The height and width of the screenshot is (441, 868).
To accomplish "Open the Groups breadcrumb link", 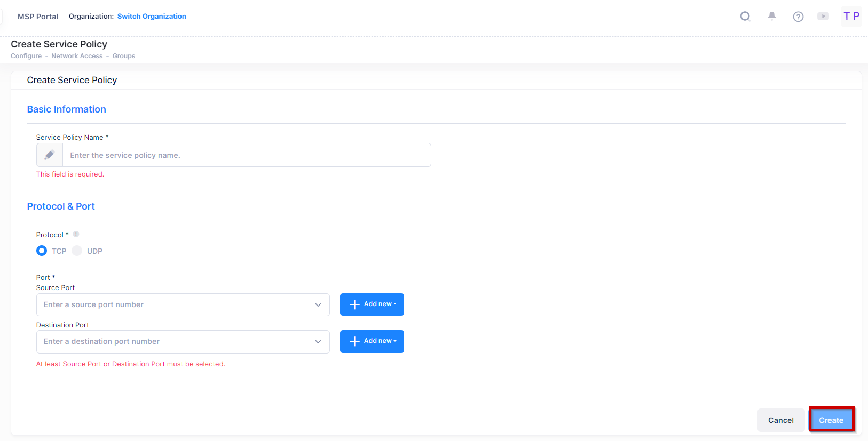I will (124, 56).
